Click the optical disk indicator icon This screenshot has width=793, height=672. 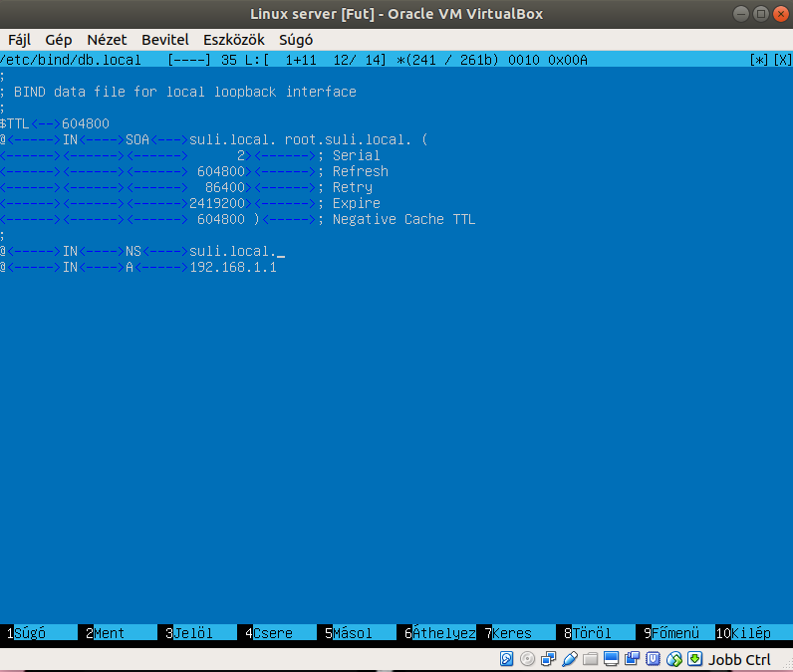[528, 659]
